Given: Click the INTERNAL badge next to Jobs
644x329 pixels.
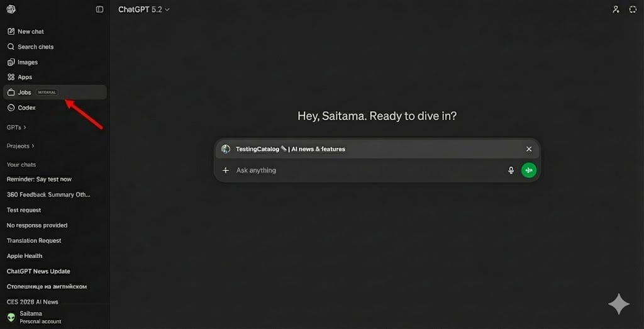Looking at the screenshot, I should coord(47,92).
